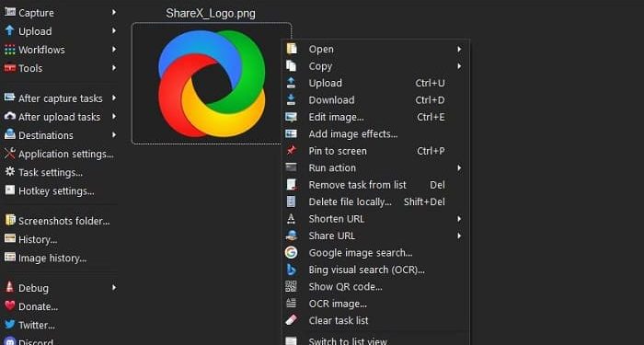
Task: Click the Google logo icon in the context menu
Action: [x=292, y=253]
